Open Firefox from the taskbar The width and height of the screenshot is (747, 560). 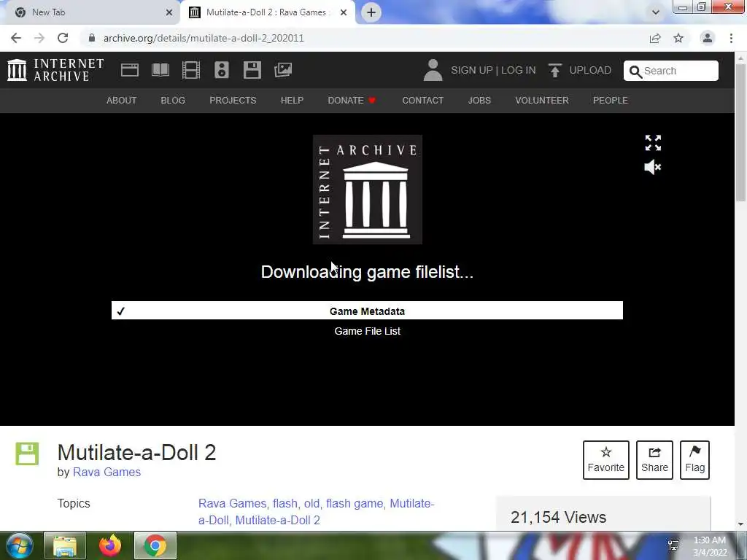pyautogui.click(x=109, y=545)
